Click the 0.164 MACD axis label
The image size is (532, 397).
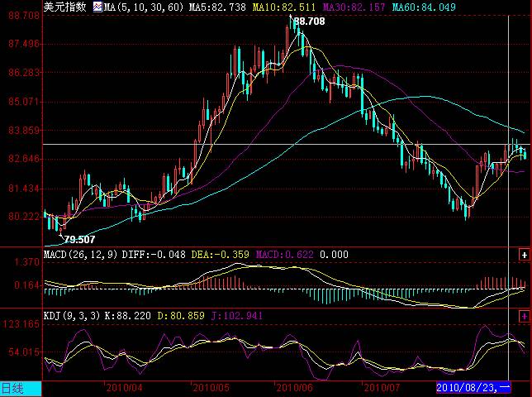(x=27, y=285)
